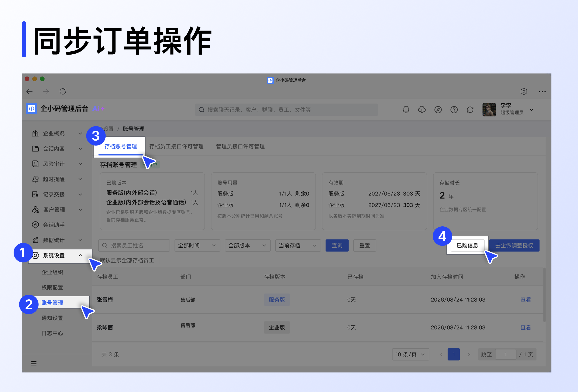Open the 全部时间 dropdown
Viewport: 578px width, 392px height.
pyautogui.click(x=197, y=245)
